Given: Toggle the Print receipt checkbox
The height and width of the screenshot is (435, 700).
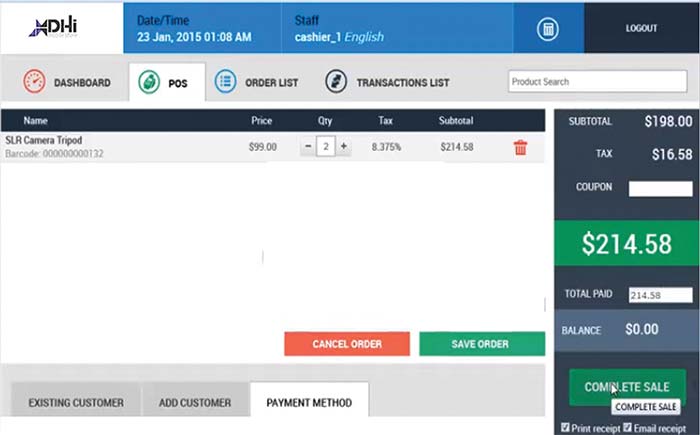Looking at the screenshot, I should pyautogui.click(x=565, y=427).
